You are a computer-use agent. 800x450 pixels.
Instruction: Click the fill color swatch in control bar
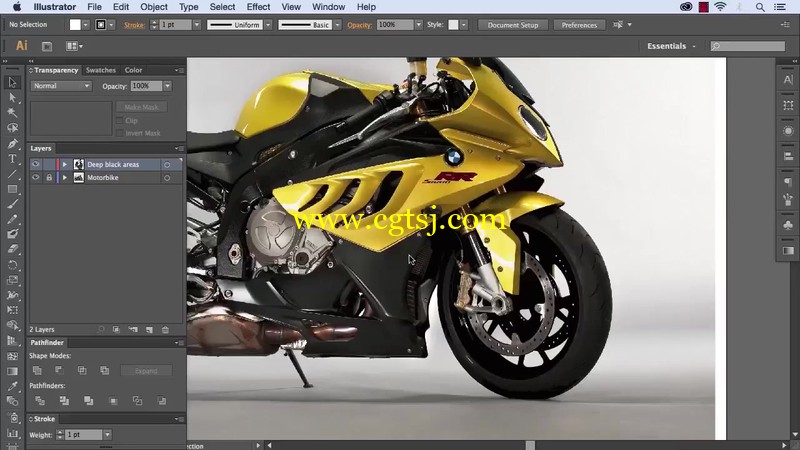pyautogui.click(x=75, y=24)
